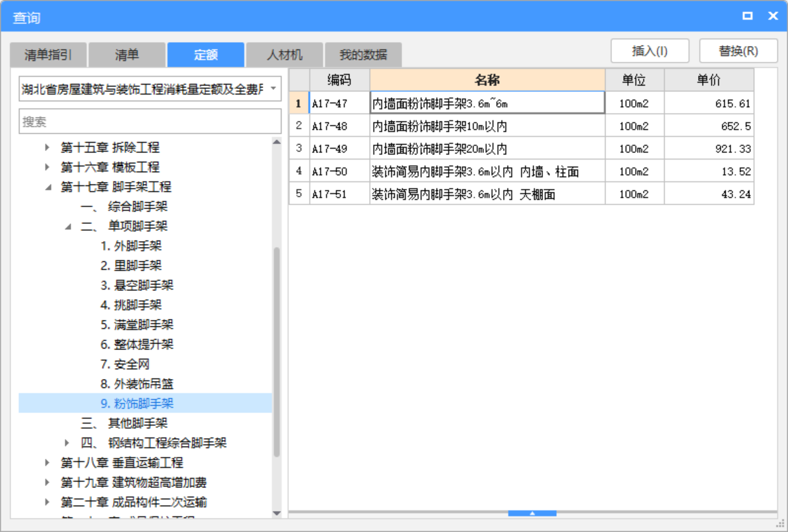
Task: Click 装饰简易内脚手架3.6m以内 天棚面 cell
Action: click(487, 194)
